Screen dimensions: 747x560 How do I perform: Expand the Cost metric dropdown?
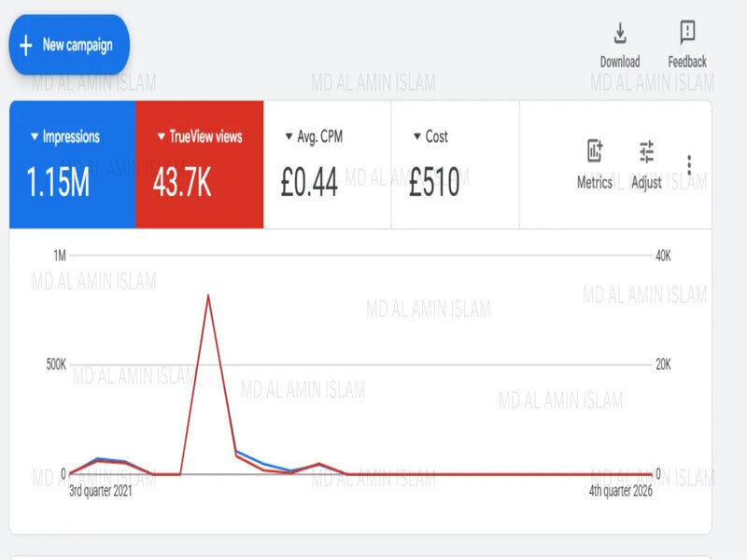point(417,136)
